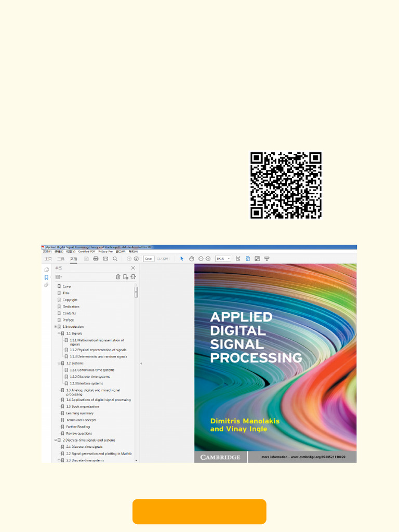Open the Certified PDF menu
Viewport: 399px width, 532px height.
pyautogui.click(x=87, y=252)
